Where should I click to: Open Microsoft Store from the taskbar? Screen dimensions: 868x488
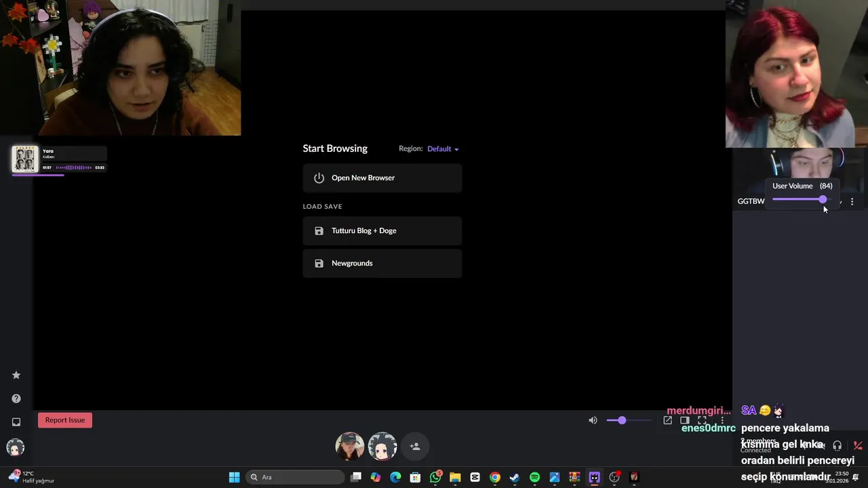pos(415,477)
